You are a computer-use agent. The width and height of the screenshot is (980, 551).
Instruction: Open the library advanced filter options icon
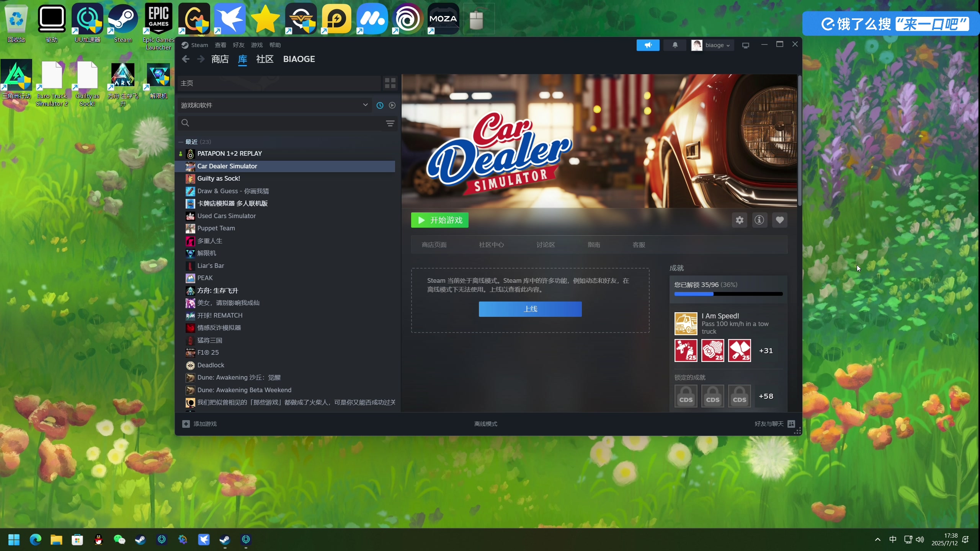point(390,123)
